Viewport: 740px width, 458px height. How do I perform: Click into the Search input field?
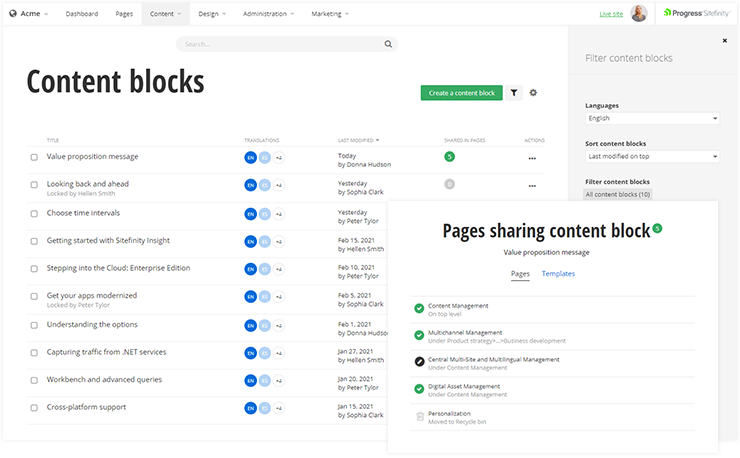pos(280,44)
